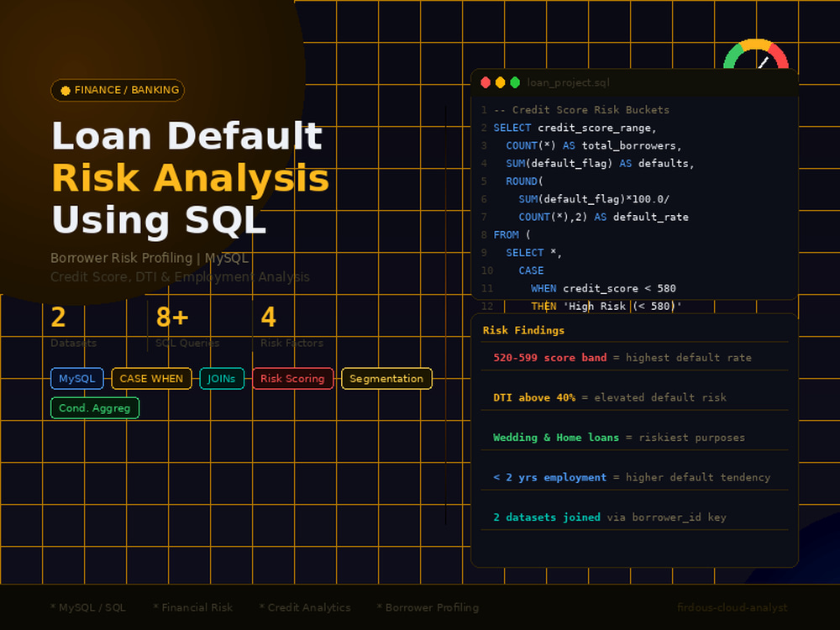Click the Risk Scoring tag
The width and height of the screenshot is (840, 630).
pyautogui.click(x=292, y=378)
